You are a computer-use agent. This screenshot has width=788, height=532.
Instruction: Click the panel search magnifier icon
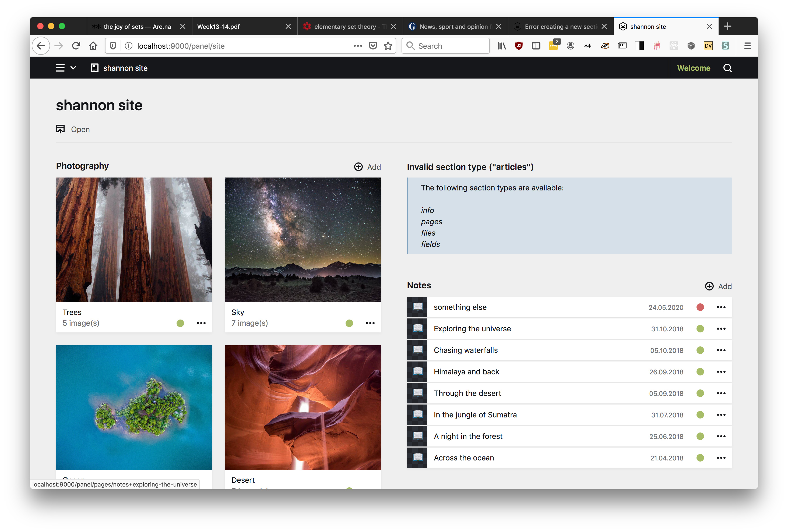click(727, 68)
